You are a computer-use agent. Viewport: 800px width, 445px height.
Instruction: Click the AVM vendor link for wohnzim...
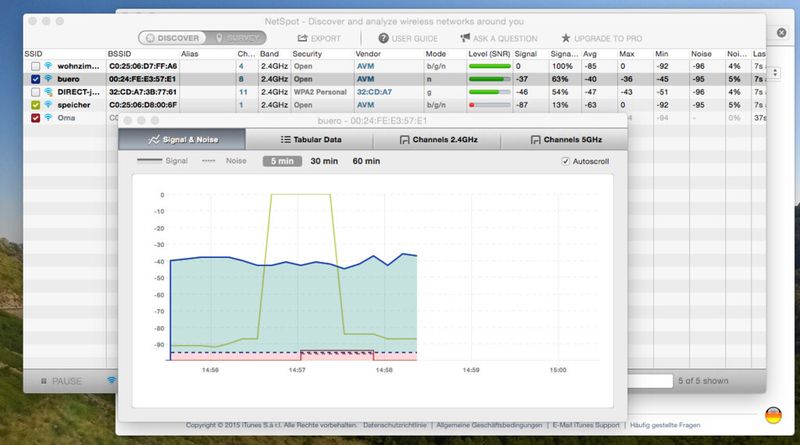365,66
